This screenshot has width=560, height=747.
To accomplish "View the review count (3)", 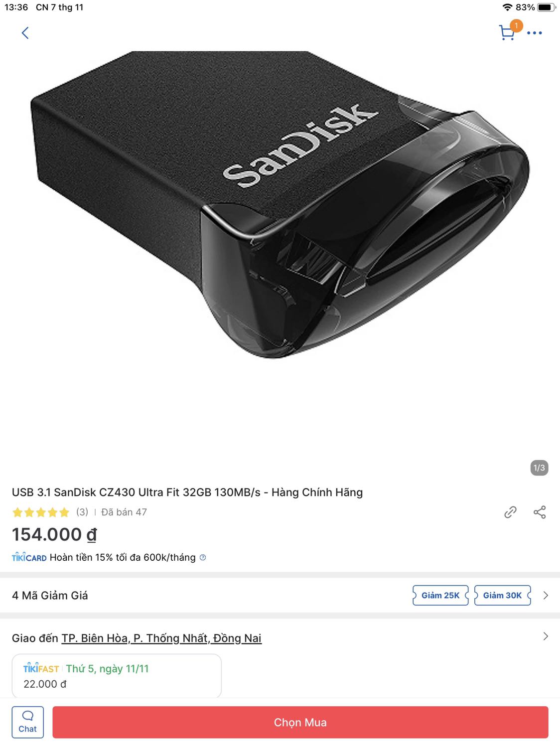I will (82, 512).
